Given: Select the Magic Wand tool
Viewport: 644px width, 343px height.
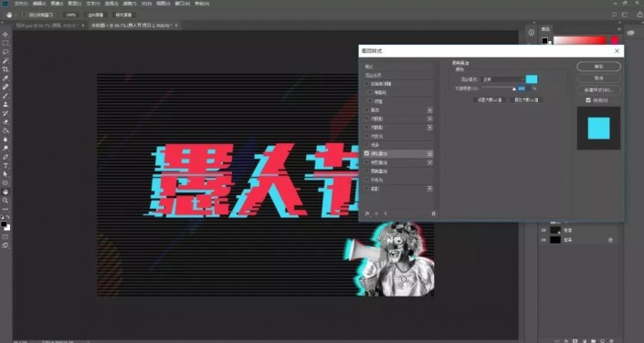Looking at the screenshot, I should (x=5, y=61).
